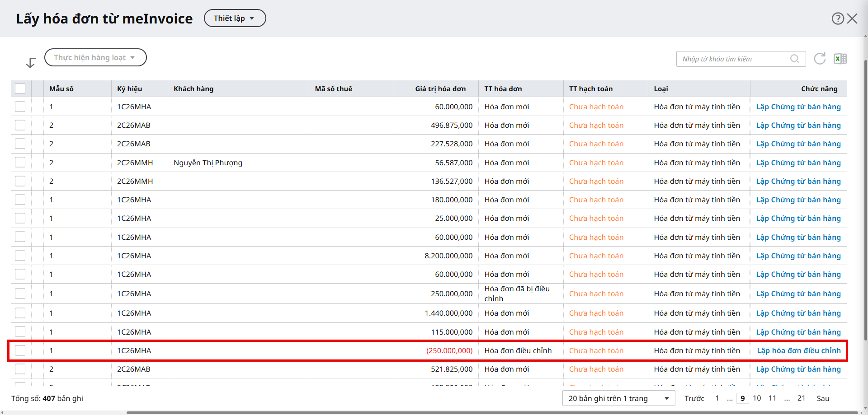The image size is (868, 415).
Task: Open the Thiết lập dropdown
Action: [x=235, y=18]
